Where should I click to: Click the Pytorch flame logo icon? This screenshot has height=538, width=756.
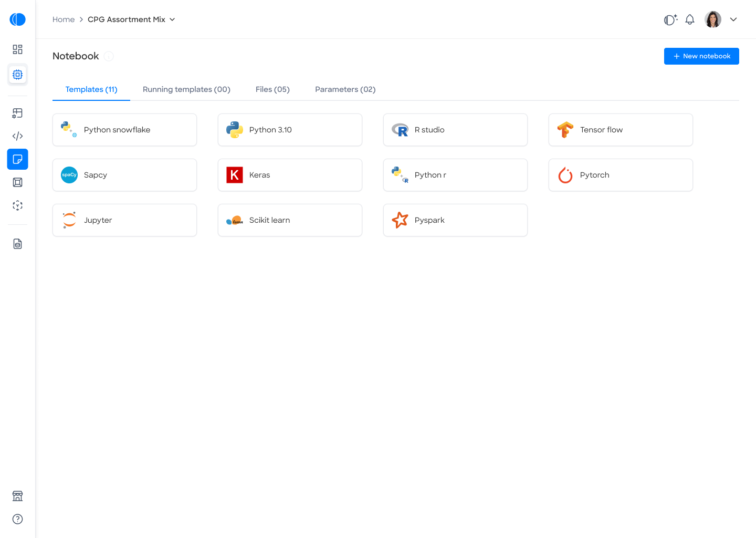click(x=565, y=175)
